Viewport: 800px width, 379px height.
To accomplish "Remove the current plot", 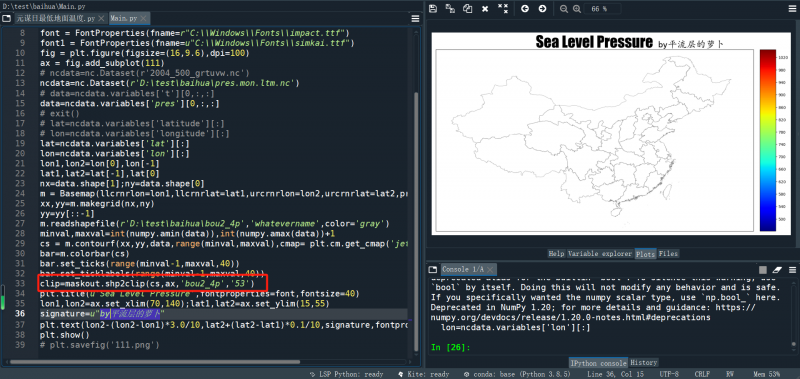I will tap(485, 9).
